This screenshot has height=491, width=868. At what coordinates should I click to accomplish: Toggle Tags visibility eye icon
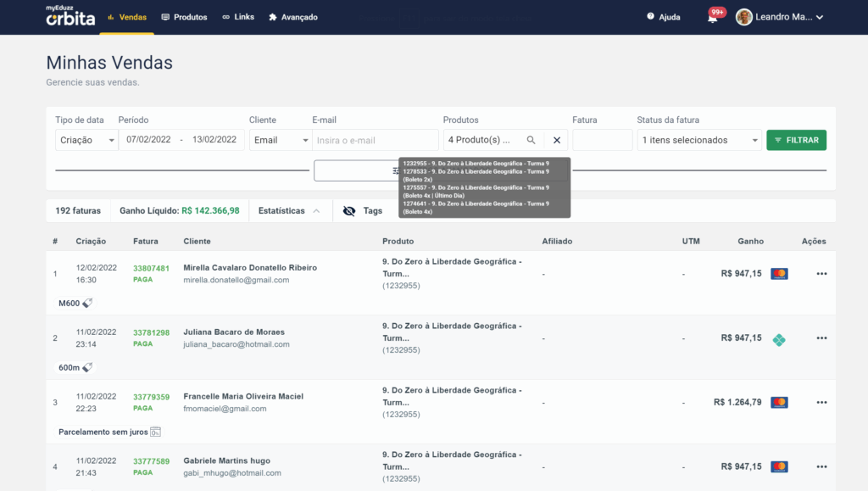pyautogui.click(x=348, y=211)
